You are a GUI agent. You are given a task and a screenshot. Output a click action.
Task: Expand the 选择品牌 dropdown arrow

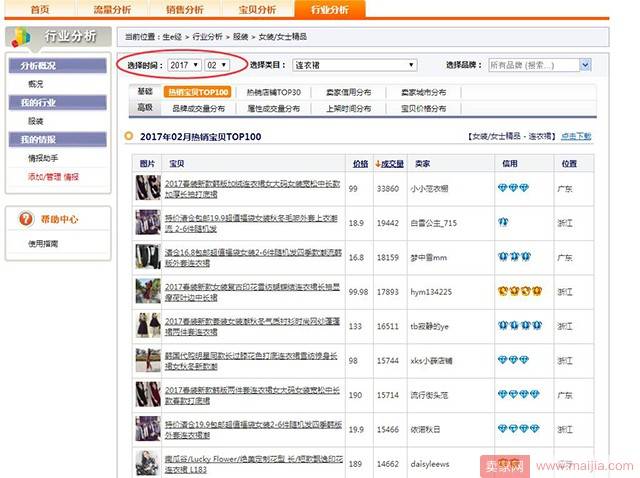585,65
